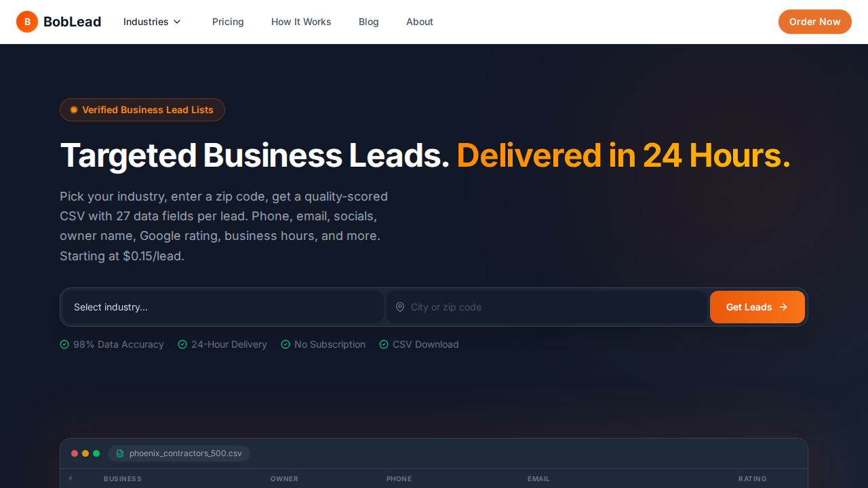Screen dimensions: 868x488
Task: Click the orange BobLead logo icon
Action: 27,22
